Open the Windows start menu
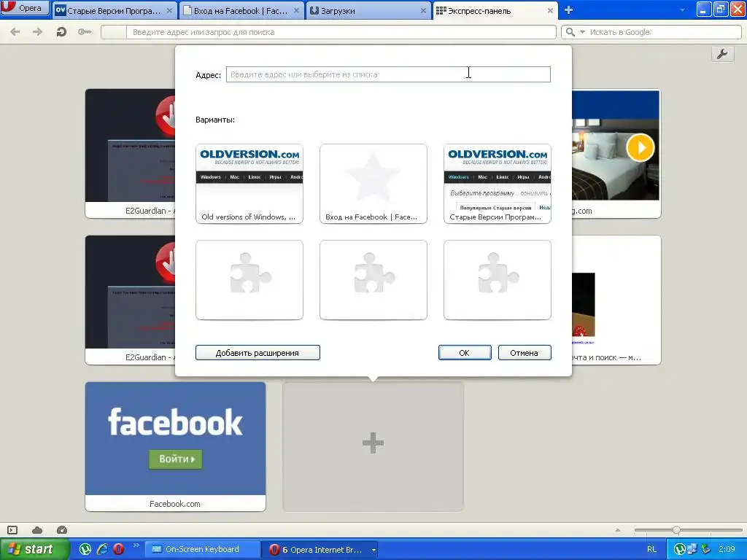Screen dimensions: 747x560 coord(34,550)
